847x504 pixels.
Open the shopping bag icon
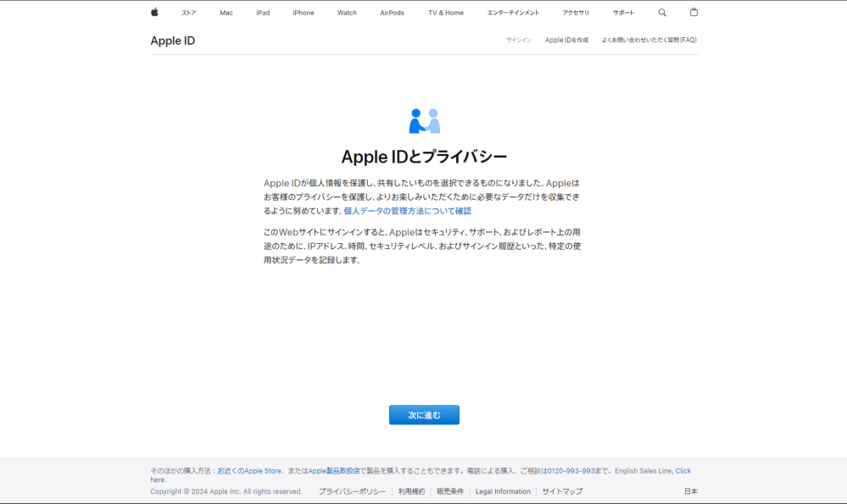(x=694, y=12)
